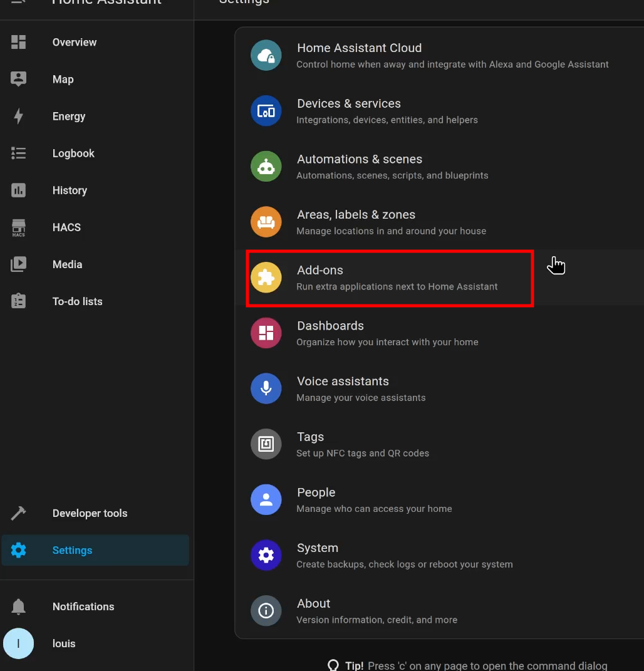
Task: Click the System purple gear icon
Action: click(266, 555)
